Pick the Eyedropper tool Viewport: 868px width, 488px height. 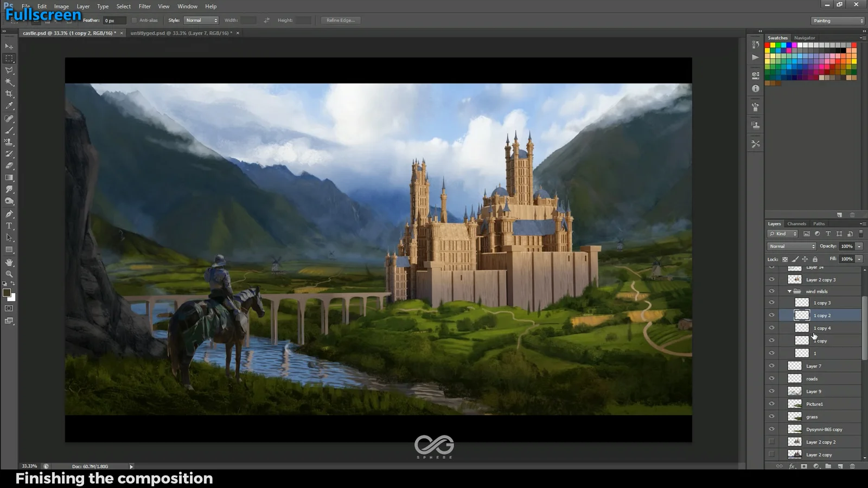click(x=9, y=105)
